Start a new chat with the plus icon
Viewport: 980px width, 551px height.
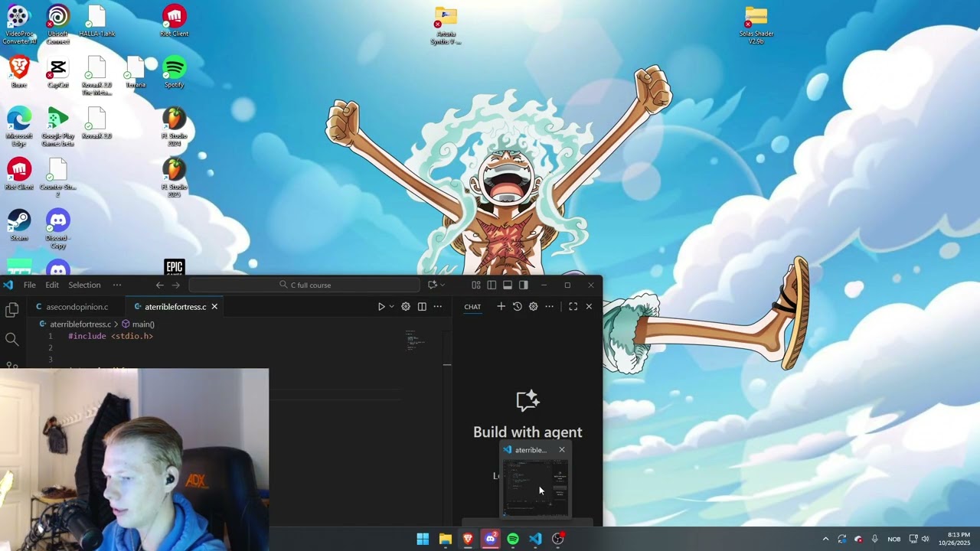click(x=501, y=306)
